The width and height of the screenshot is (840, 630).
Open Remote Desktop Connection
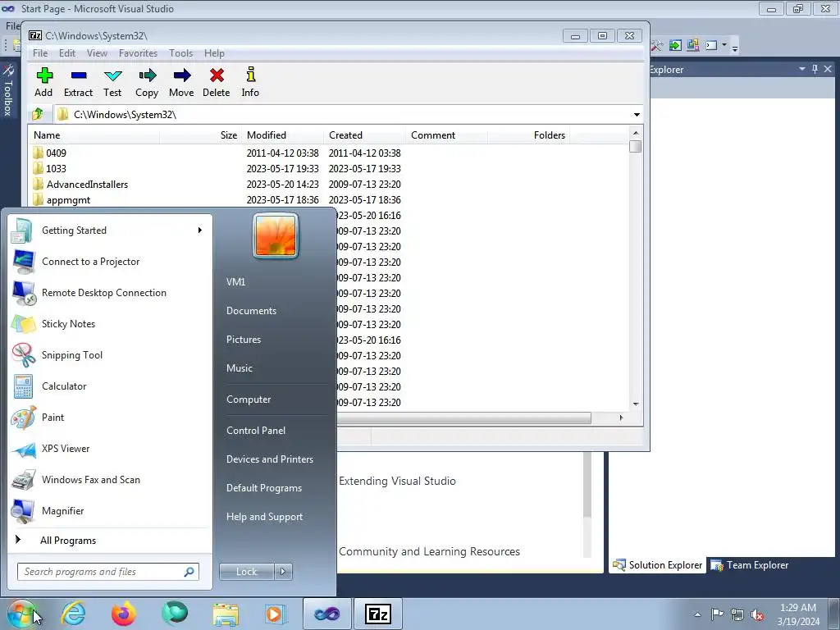(107, 293)
